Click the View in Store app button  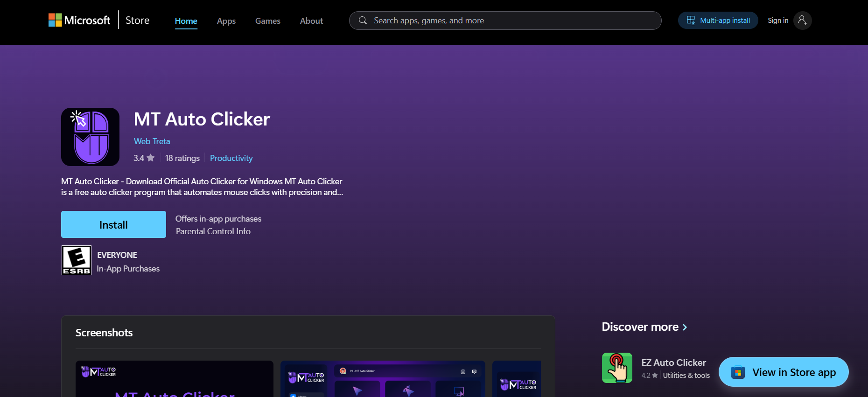(784, 372)
